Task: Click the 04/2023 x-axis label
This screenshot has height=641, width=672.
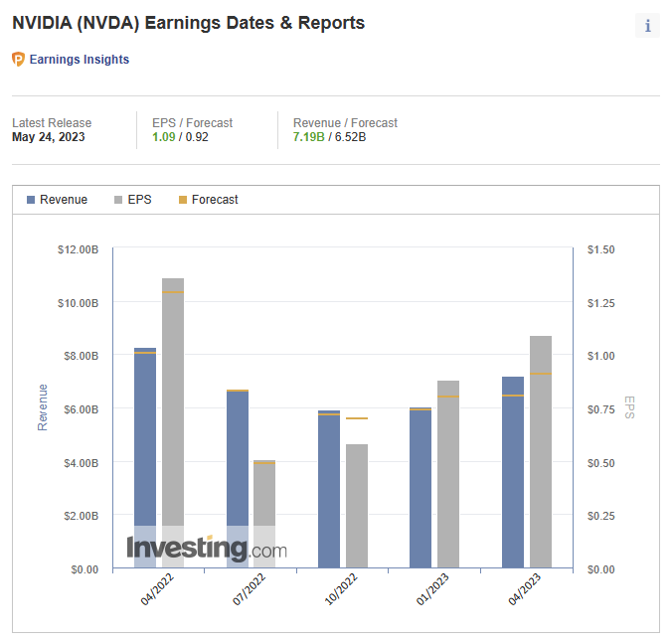Action: [x=525, y=589]
